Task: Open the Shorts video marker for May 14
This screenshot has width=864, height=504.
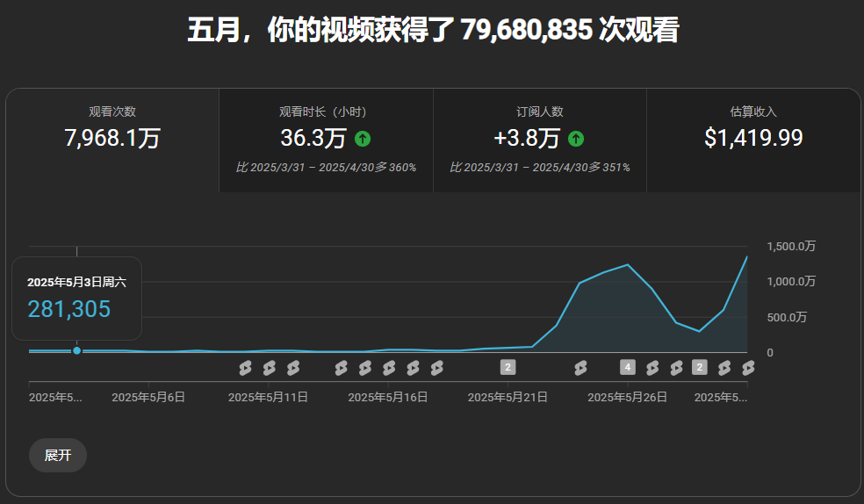Action: click(x=341, y=367)
